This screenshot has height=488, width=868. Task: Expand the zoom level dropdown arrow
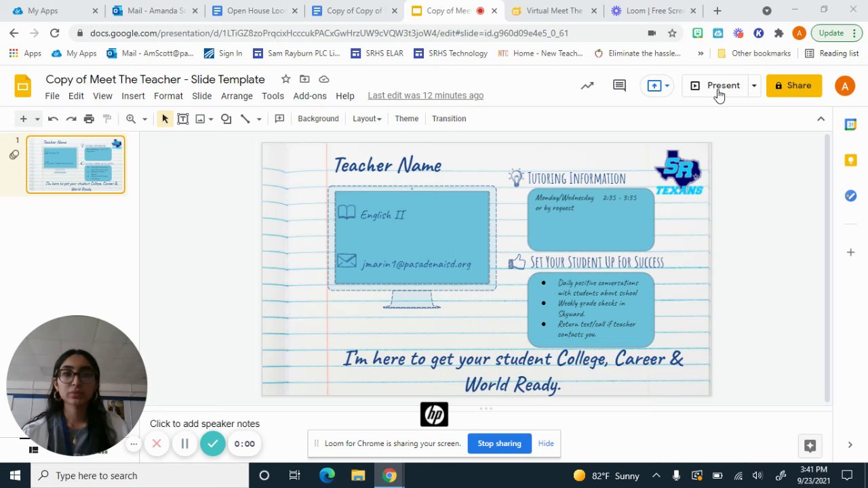point(144,119)
